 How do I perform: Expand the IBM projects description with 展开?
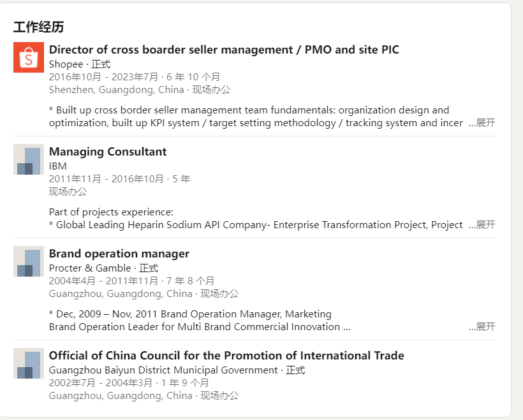pyautogui.click(x=482, y=225)
